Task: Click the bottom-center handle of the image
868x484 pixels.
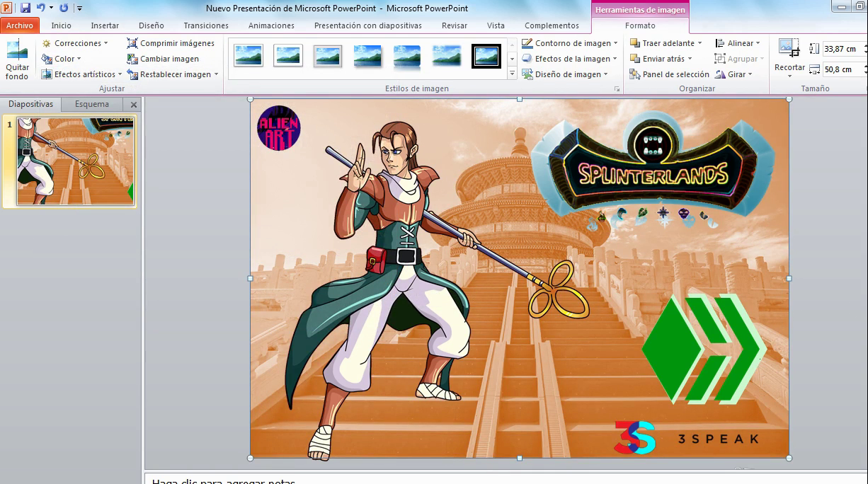Action: (520, 458)
